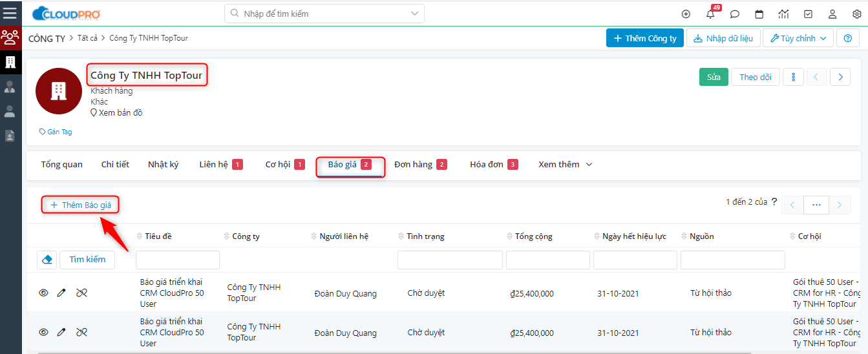Image resolution: width=868 pixels, height=354 pixels.
Task: Click the Nhập dữ liệu button
Action: click(723, 38)
